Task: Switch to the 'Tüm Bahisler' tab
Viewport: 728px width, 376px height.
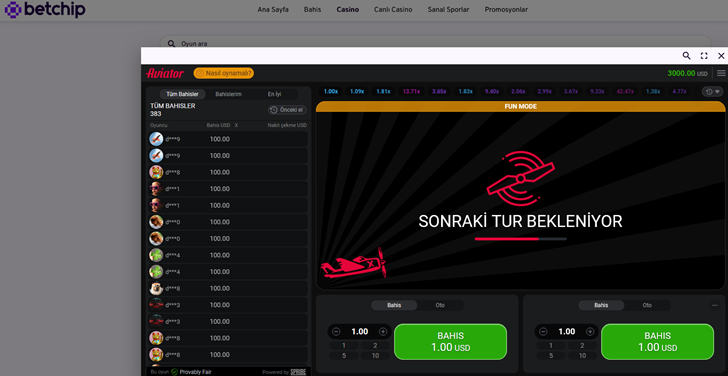Action: [x=182, y=94]
